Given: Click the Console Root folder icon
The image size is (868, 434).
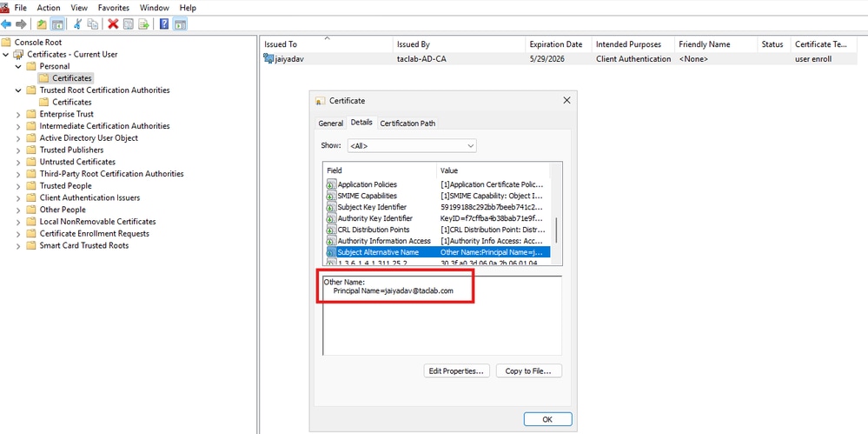Looking at the screenshot, I should coord(7,42).
